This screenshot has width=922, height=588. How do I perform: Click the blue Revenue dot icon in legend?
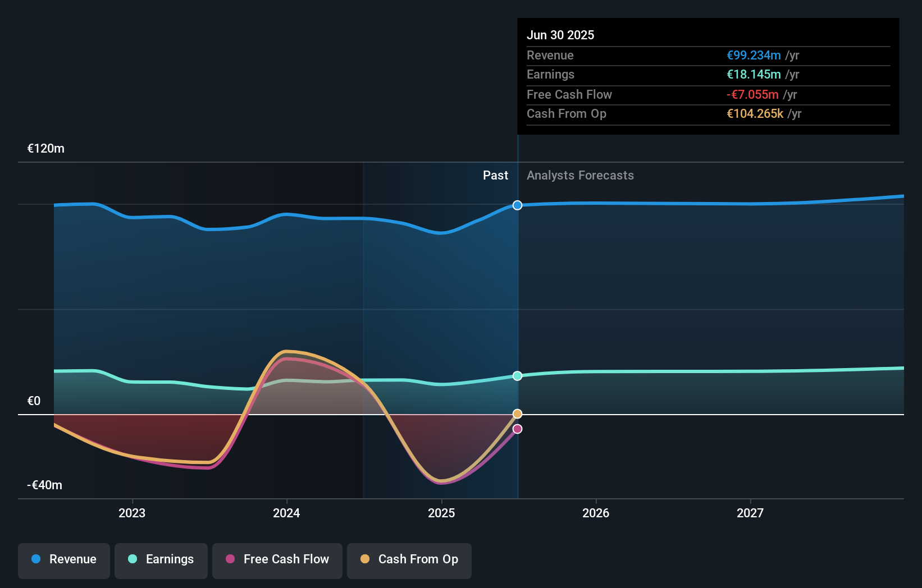36,560
